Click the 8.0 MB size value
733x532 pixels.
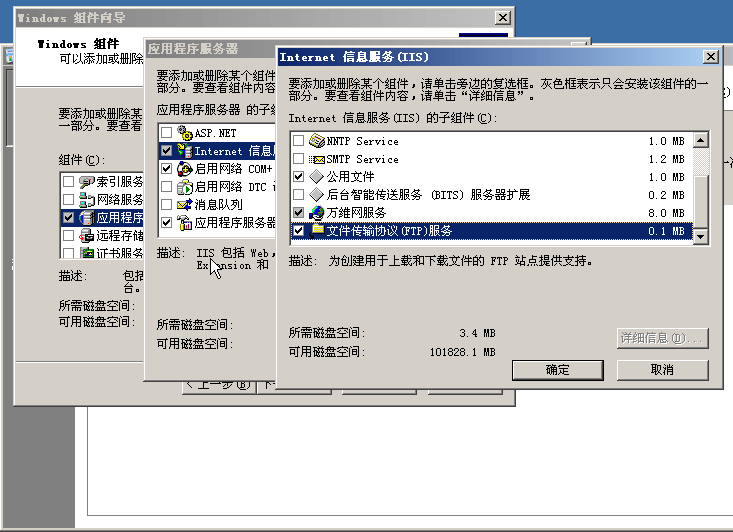point(666,213)
